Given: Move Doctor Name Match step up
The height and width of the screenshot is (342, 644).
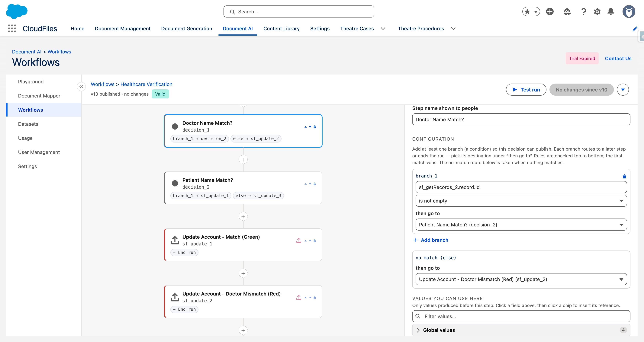Looking at the screenshot, I should 305,127.
